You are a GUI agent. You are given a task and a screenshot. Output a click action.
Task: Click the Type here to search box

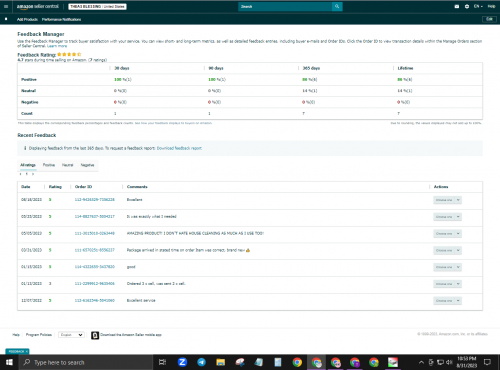tap(85, 362)
